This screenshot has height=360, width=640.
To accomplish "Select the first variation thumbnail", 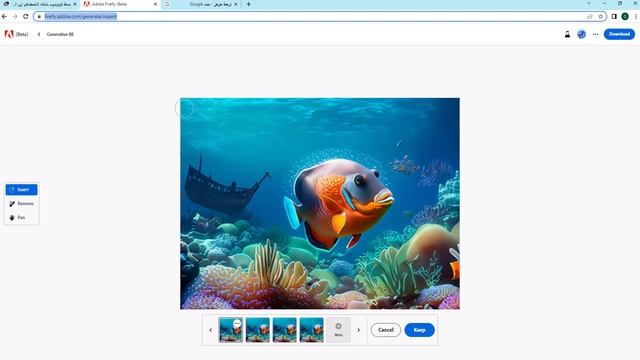I will [x=231, y=330].
